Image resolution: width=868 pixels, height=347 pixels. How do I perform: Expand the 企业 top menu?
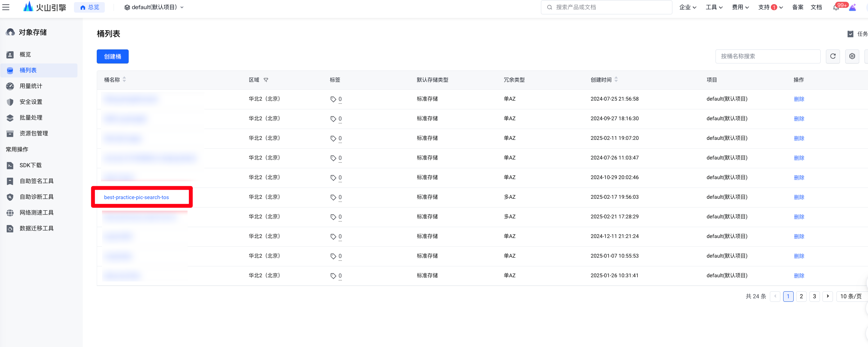click(688, 7)
